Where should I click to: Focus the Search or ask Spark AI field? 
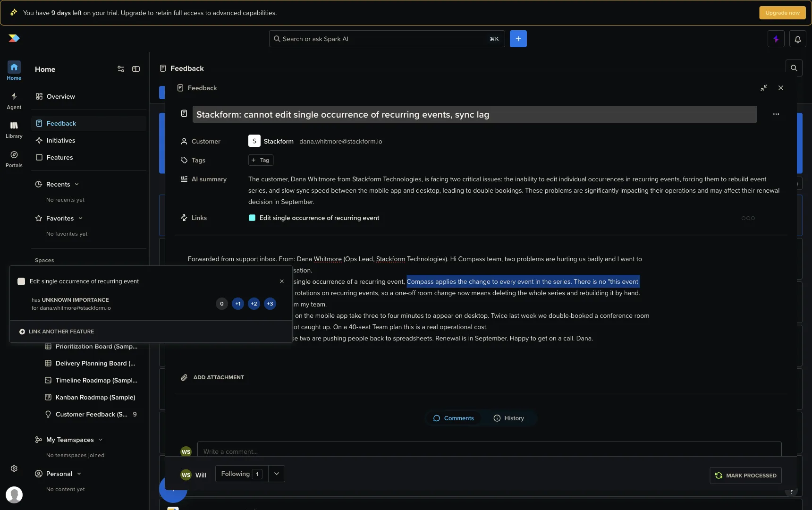point(387,39)
